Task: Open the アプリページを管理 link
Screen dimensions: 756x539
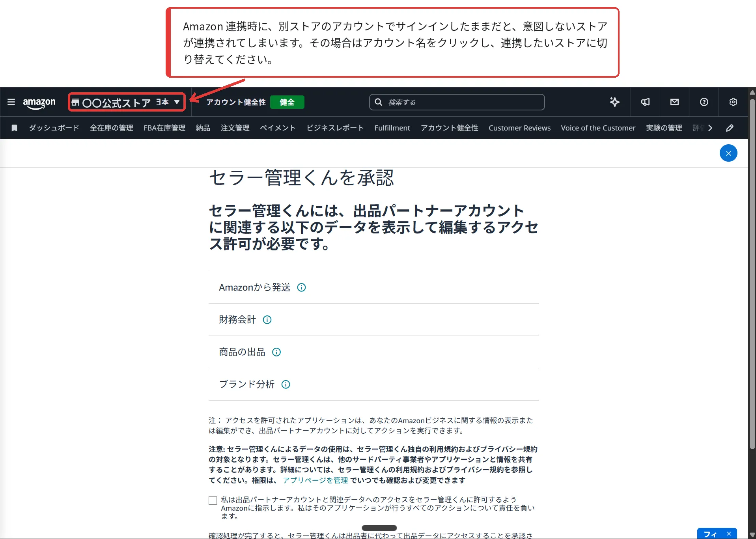Action: [x=315, y=480]
